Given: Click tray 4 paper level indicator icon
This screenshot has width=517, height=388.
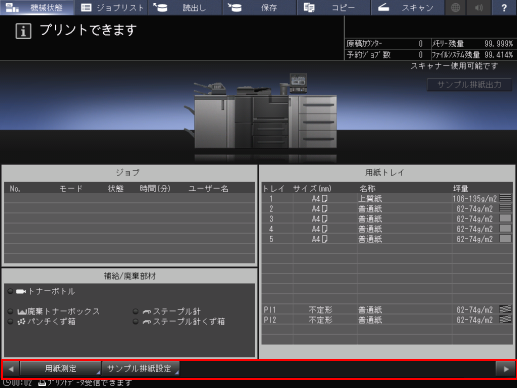Looking at the screenshot, I should [505, 229].
